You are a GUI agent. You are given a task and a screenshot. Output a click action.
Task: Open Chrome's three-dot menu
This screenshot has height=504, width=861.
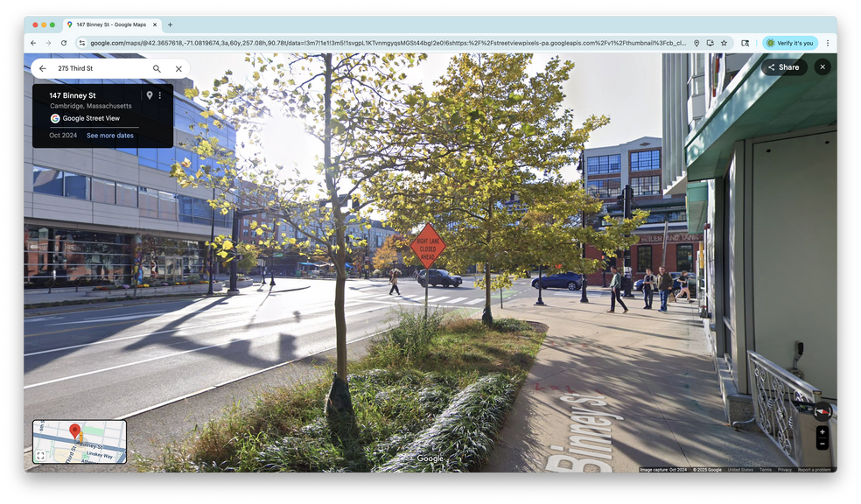[x=828, y=43]
